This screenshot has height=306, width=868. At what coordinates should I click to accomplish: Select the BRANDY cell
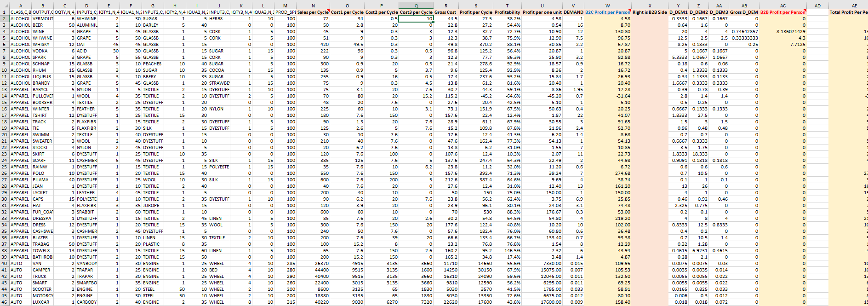(x=43, y=83)
